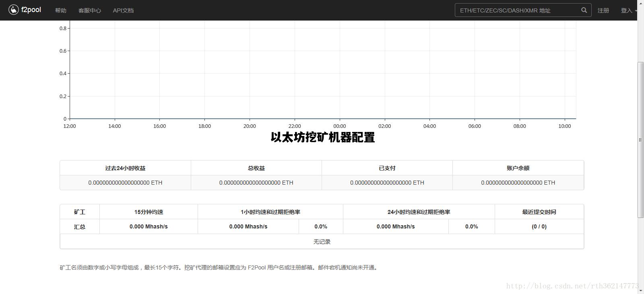The width and height of the screenshot is (644, 294).
Task: Click the 12:00 chart axis label
Action: (70, 126)
